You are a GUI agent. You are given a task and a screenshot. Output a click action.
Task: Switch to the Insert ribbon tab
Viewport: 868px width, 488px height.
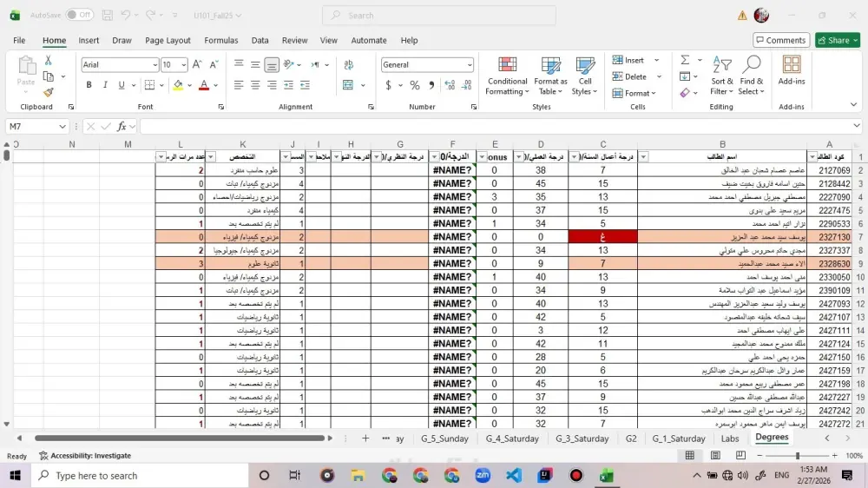click(89, 41)
